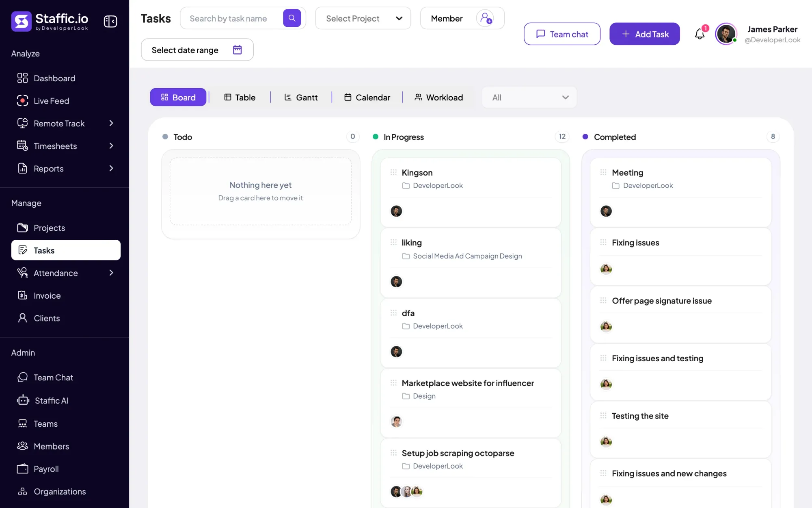The width and height of the screenshot is (812, 508).
Task: Click the drag handle on liking card
Action: tap(393, 242)
